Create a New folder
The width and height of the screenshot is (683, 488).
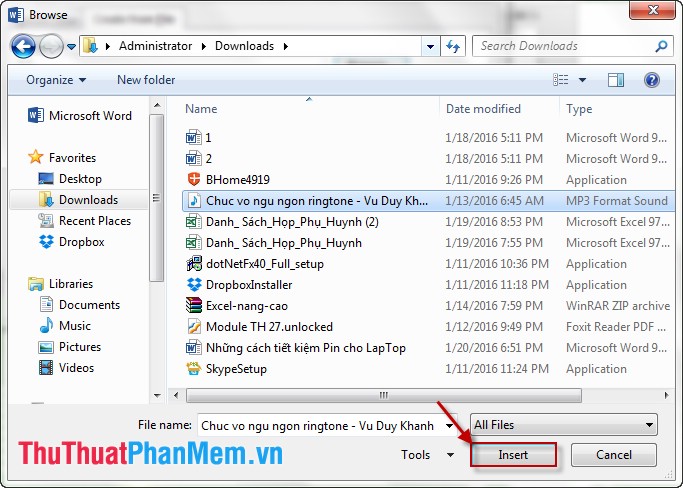click(146, 80)
